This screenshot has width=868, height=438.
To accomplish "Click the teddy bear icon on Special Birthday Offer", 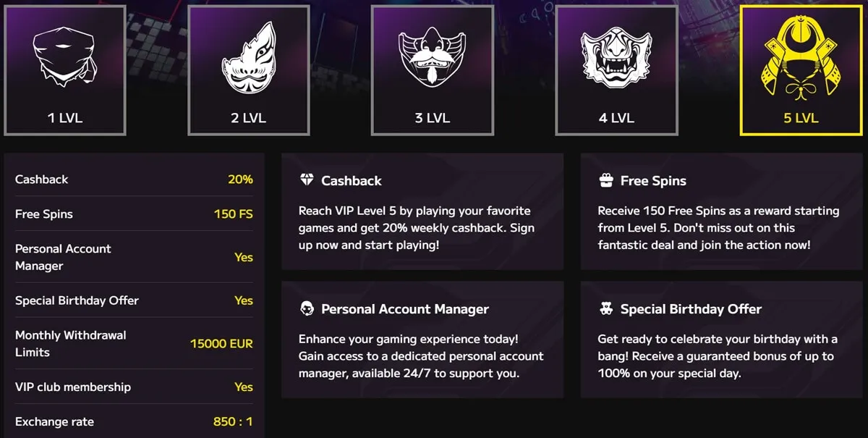I will point(606,308).
